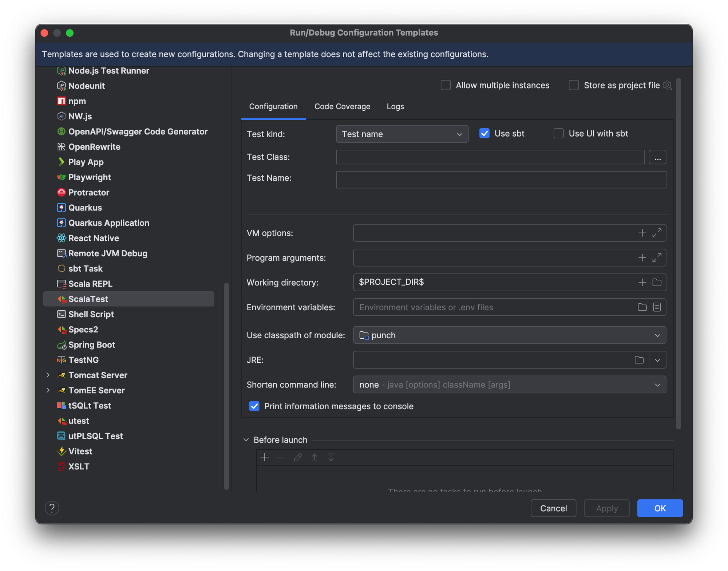Open the environment variables list editor icon
This screenshot has height=571, width=728.
657,307
